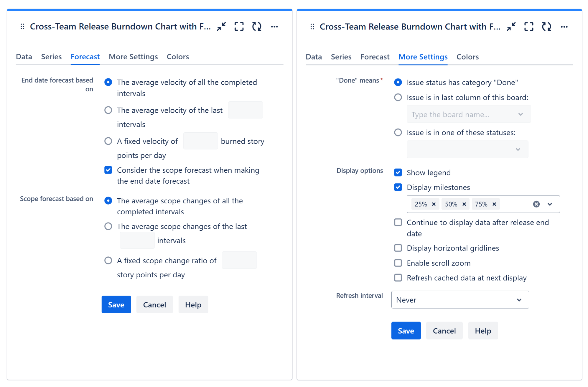This screenshot has height=387, width=588.
Task: Refresh the right burndown chart gadget
Action: pos(546,27)
